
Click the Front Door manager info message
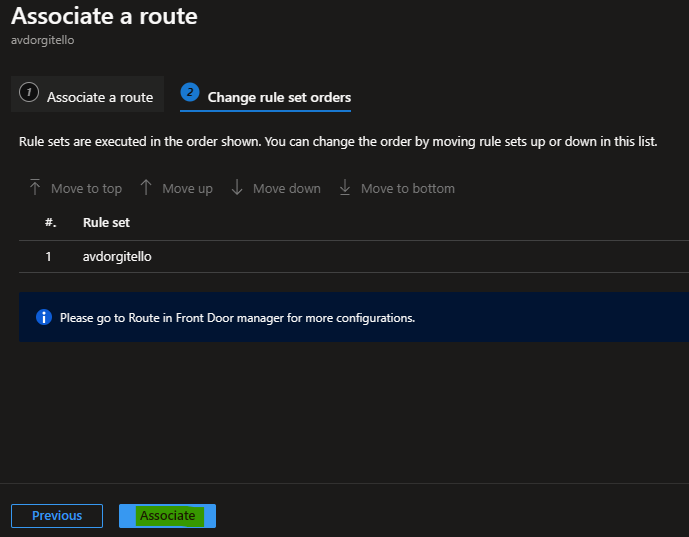[237, 318]
